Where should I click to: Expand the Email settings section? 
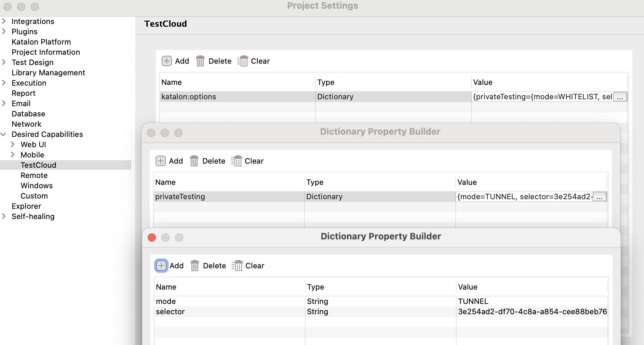click(4, 103)
